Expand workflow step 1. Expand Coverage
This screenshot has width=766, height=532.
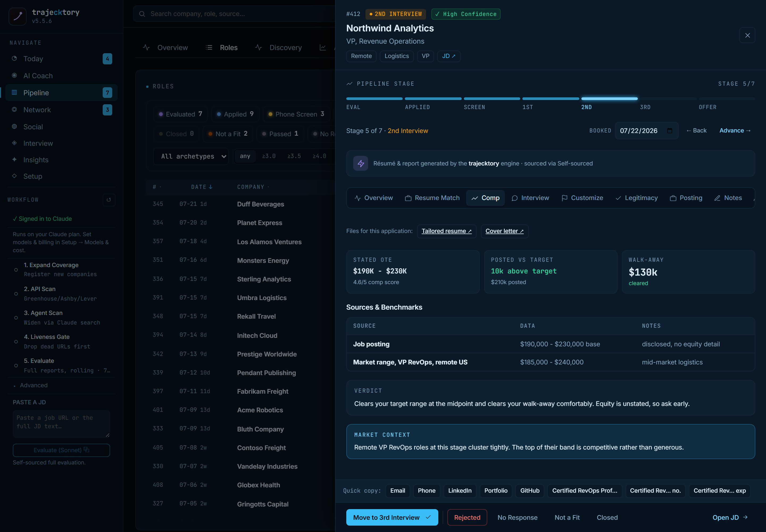(61, 269)
